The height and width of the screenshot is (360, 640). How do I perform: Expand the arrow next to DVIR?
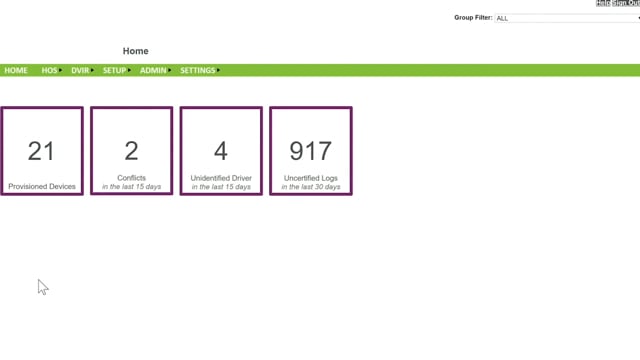click(x=92, y=70)
